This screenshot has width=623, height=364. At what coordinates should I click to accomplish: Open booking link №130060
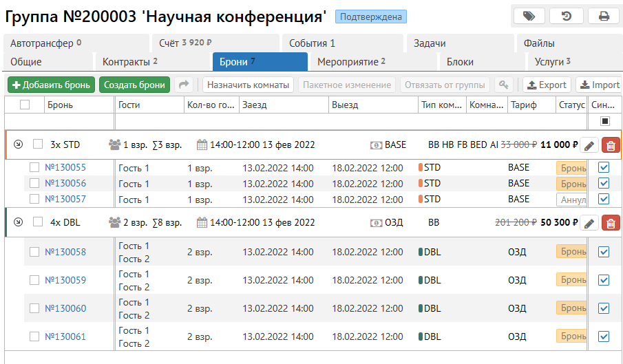point(65,308)
